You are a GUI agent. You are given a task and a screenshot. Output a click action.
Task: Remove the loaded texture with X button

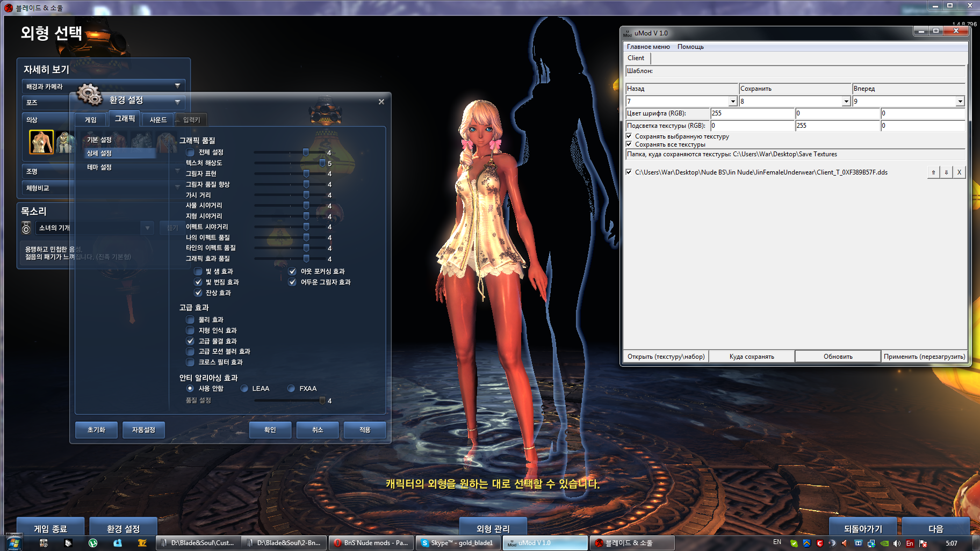(959, 172)
